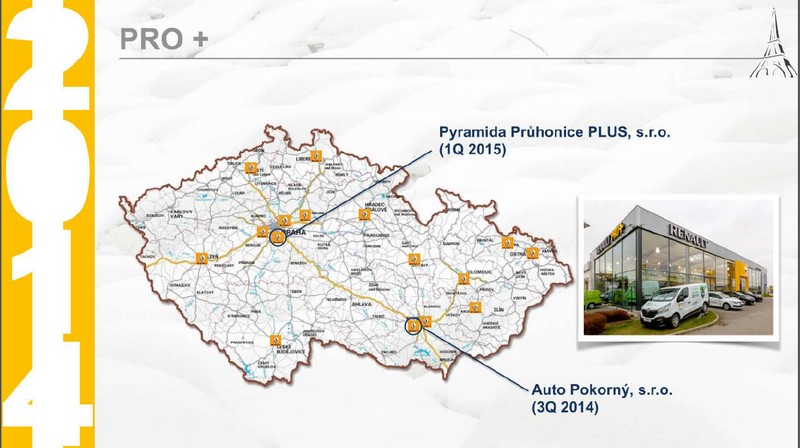Click the '(3Q 2014)' text
The image size is (800, 448).
(x=565, y=408)
